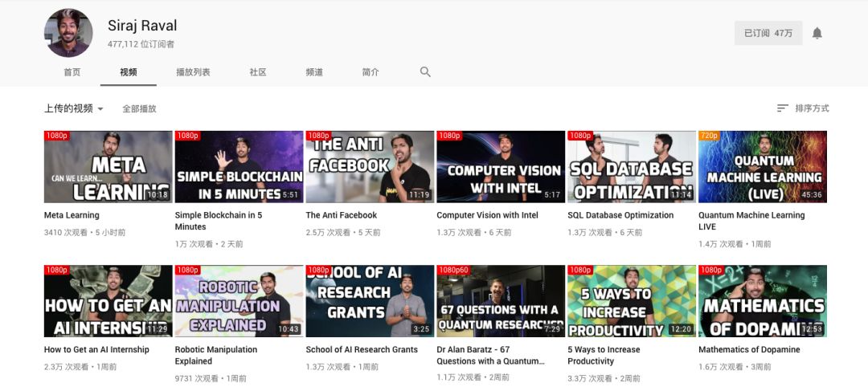This screenshot has width=868, height=391.
Task: Click the Siraj Raval channel avatar
Action: 68,33
